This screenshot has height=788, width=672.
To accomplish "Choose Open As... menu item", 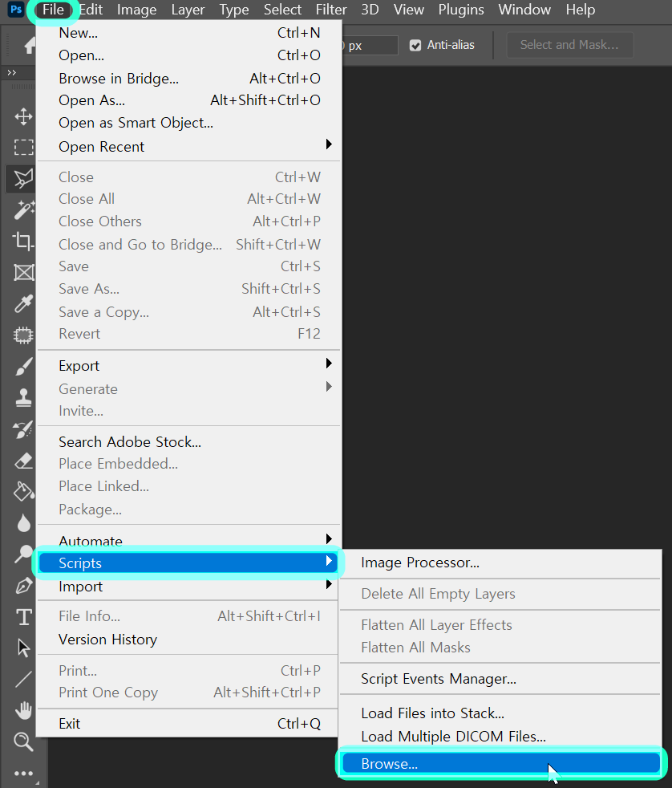I will pyautogui.click(x=189, y=100).
